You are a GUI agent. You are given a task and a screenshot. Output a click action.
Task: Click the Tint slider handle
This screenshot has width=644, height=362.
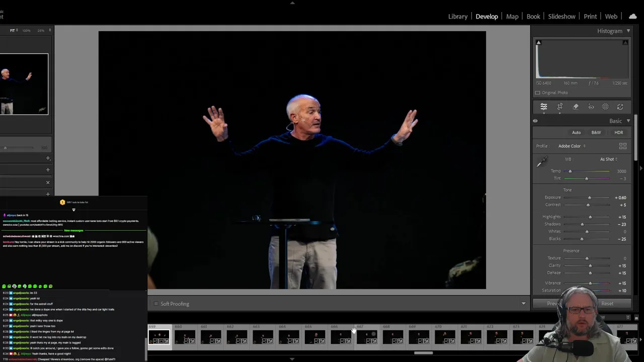(x=586, y=178)
